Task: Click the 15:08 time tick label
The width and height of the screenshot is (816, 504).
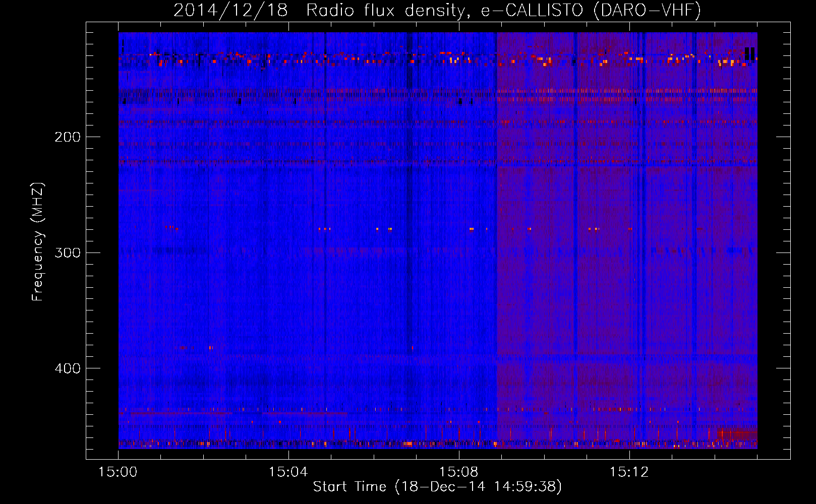Action: pos(459,472)
